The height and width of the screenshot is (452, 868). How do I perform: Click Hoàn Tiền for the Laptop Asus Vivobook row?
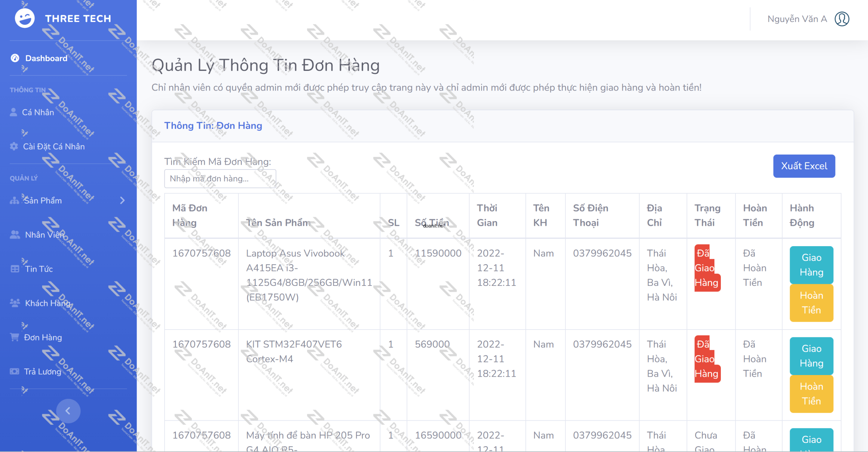(x=811, y=303)
